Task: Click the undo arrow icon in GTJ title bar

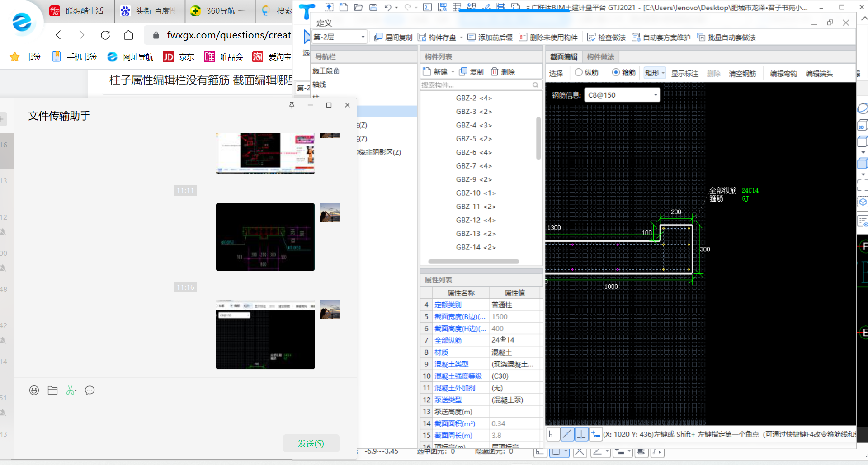Action: [388, 7]
